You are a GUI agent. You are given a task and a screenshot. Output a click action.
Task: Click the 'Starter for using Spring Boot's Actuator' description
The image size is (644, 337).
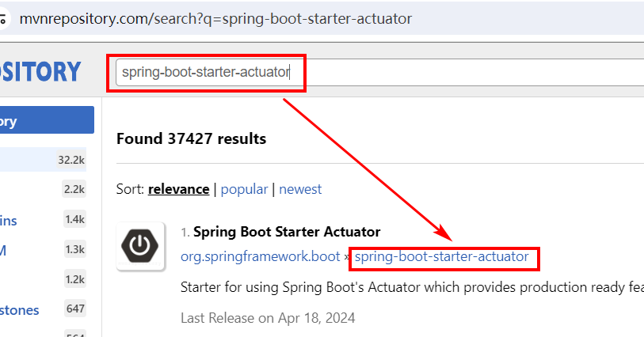click(x=412, y=287)
